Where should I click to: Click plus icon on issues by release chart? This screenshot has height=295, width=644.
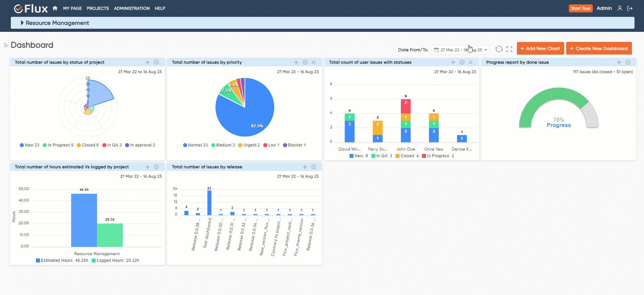pos(305,167)
